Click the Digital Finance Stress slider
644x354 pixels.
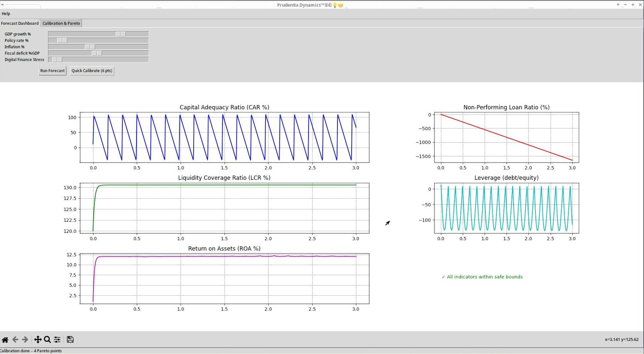pyautogui.click(x=98, y=60)
